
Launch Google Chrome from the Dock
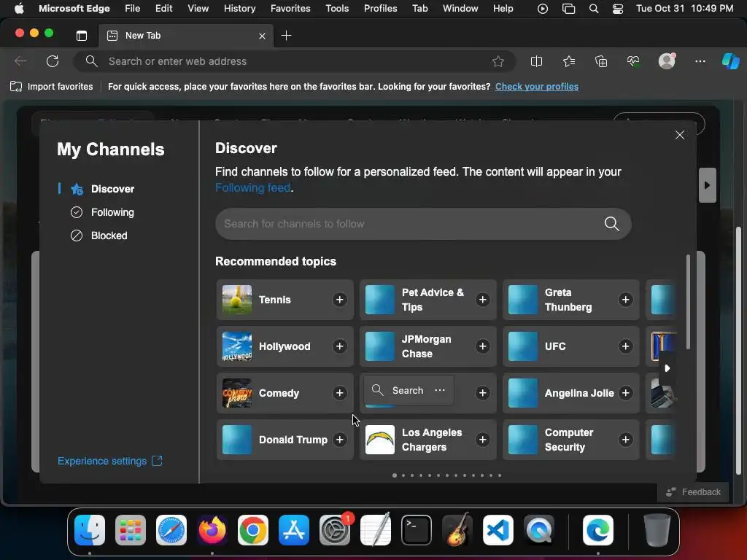(253, 530)
